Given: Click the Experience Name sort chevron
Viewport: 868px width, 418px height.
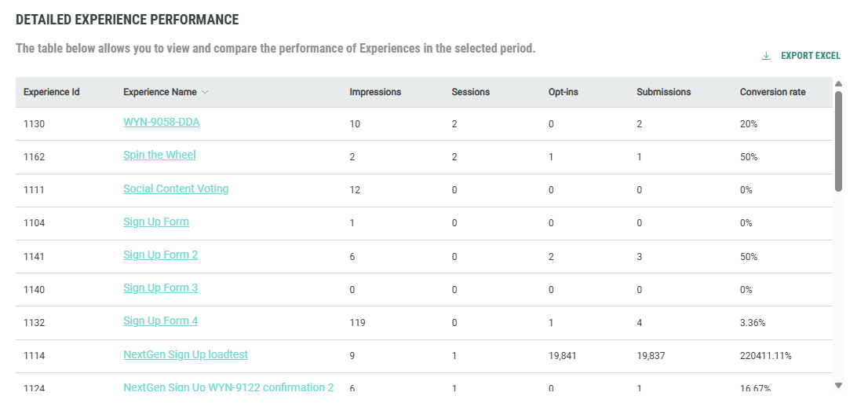Looking at the screenshot, I should (x=205, y=92).
